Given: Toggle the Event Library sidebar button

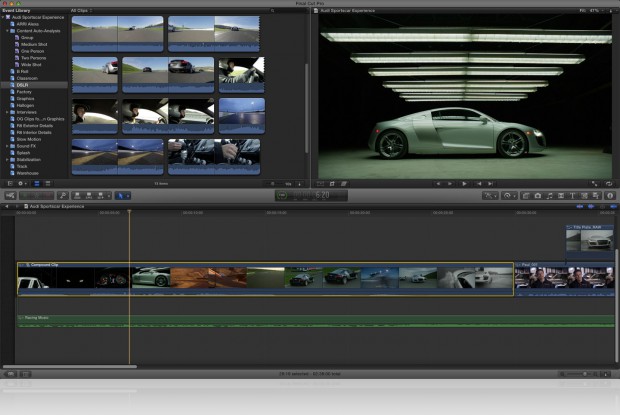Looking at the screenshot, I should click(x=10, y=183).
